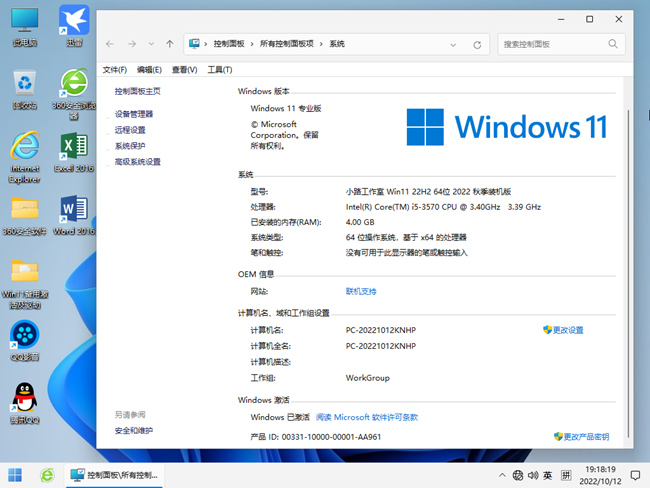Open the Xunlei bird desktop icon
Viewport: 650px width, 488px height.
(x=74, y=26)
